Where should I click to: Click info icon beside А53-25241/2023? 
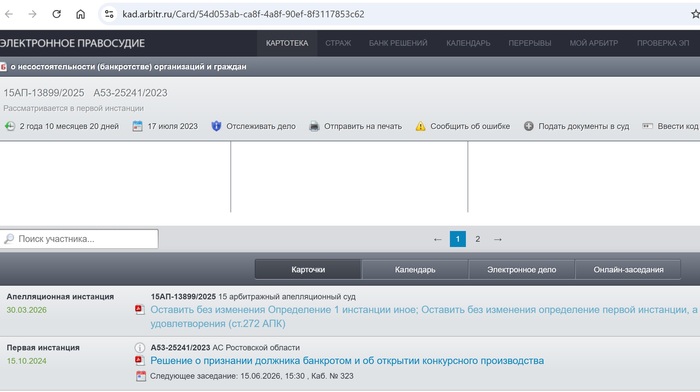click(x=140, y=347)
